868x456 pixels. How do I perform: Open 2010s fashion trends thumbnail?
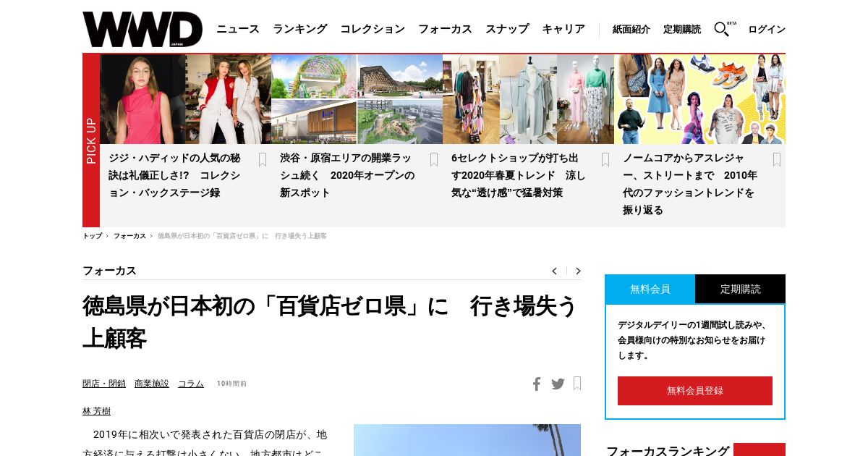[699, 99]
